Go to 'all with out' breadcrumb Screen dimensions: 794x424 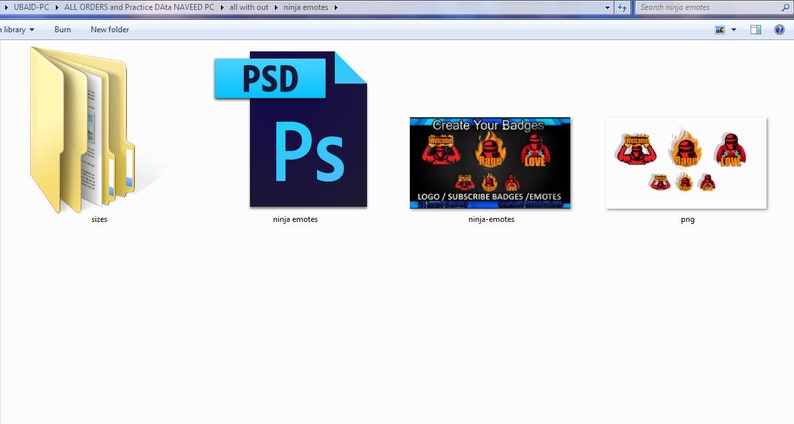pyautogui.click(x=249, y=8)
